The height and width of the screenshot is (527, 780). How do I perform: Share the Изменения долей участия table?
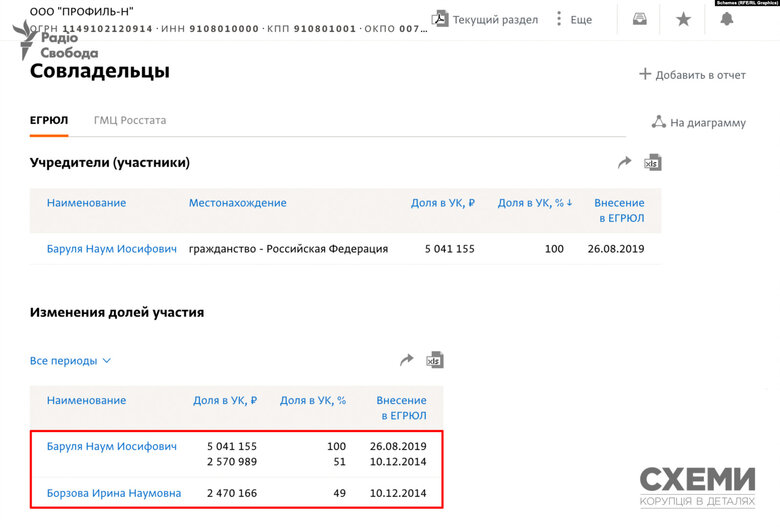click(407, 360)
